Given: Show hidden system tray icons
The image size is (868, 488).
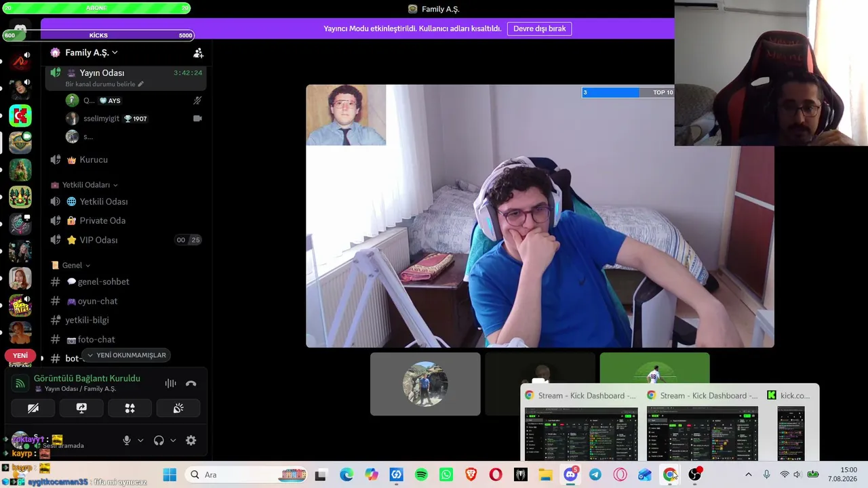Looking at the screenshot, I should [x=749, y=474].
